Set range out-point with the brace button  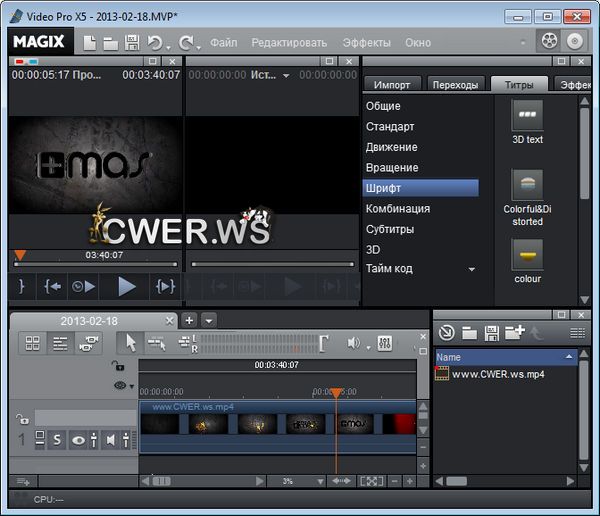22,286
